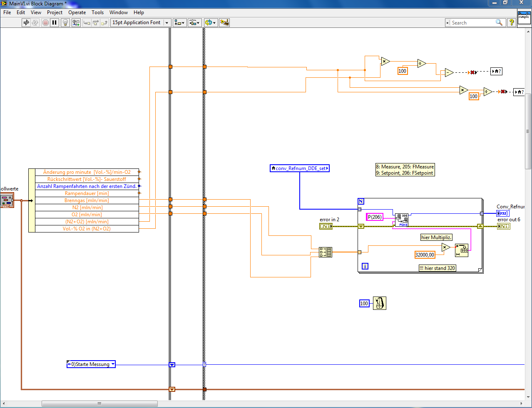Image resolution: width=532 pixels, height=408 pixels.
Task: Click the Clean Up Diagram icon
Action: [x=224, y=22]
